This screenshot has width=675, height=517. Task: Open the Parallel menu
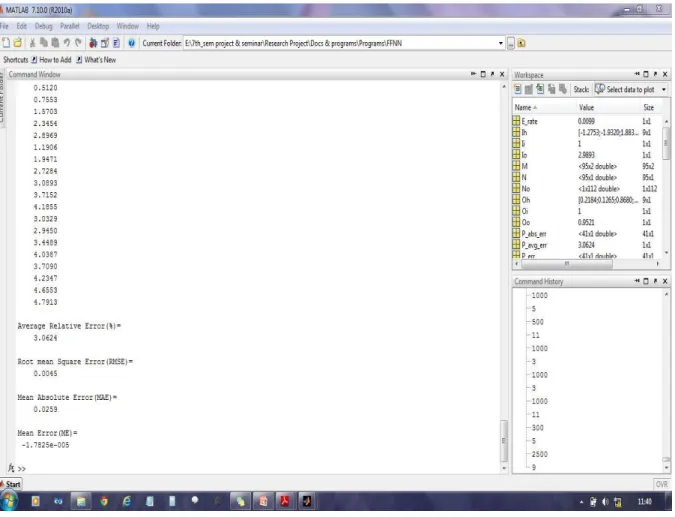[70, 26]
